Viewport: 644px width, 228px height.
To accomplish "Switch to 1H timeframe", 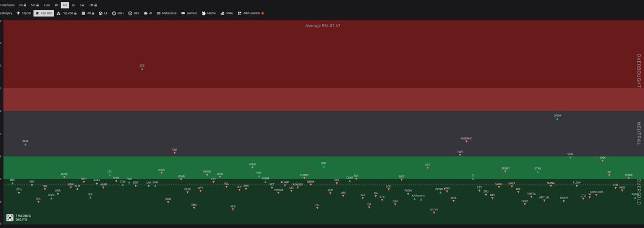I will [x=56, y=5].
